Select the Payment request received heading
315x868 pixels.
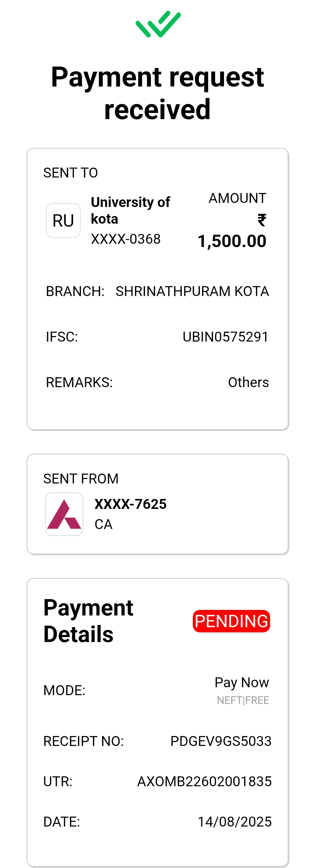(157, 93)
